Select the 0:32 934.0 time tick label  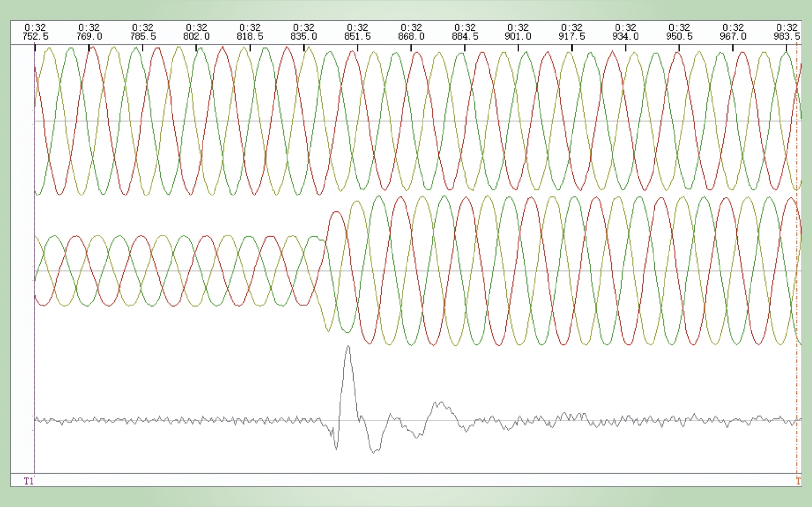tap(625, 32)
